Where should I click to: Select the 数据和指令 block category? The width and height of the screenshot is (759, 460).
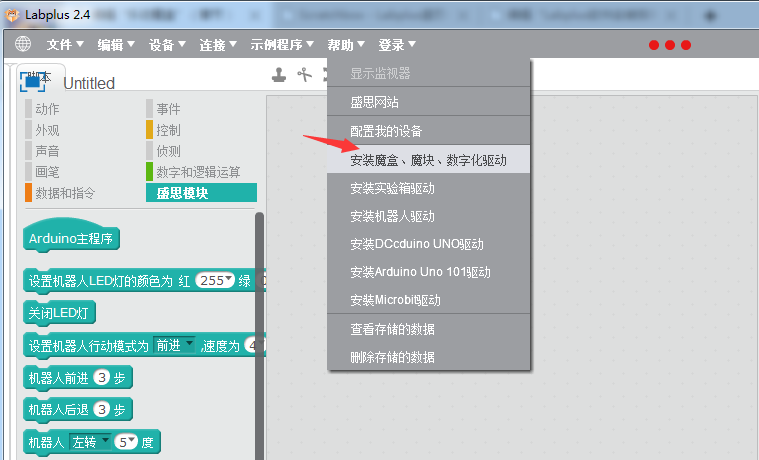61,193
